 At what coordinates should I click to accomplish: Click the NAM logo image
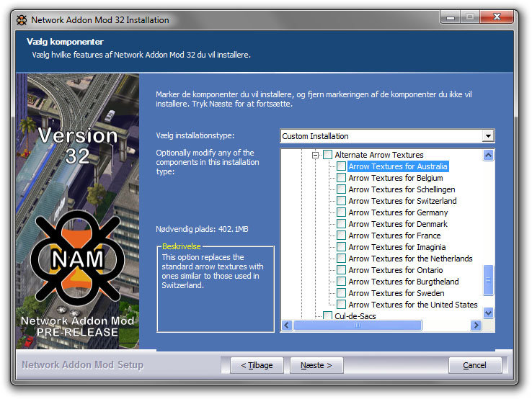(78, 257)
